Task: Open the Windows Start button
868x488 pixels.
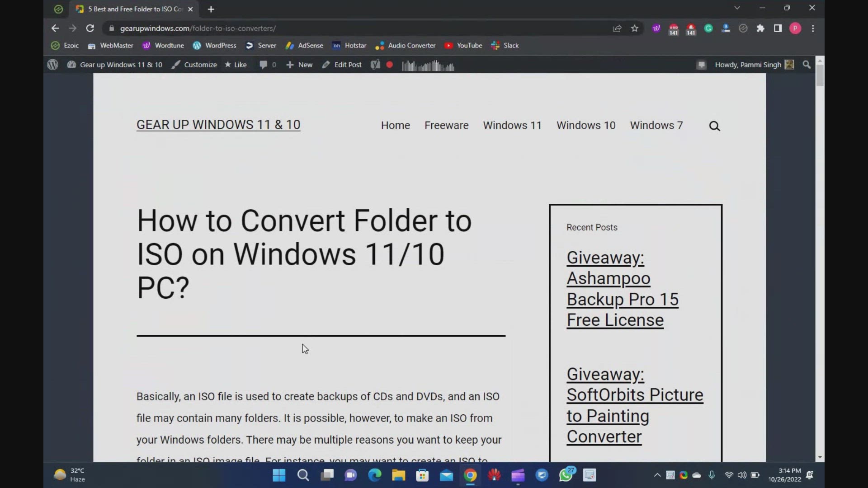Action: 279,475
